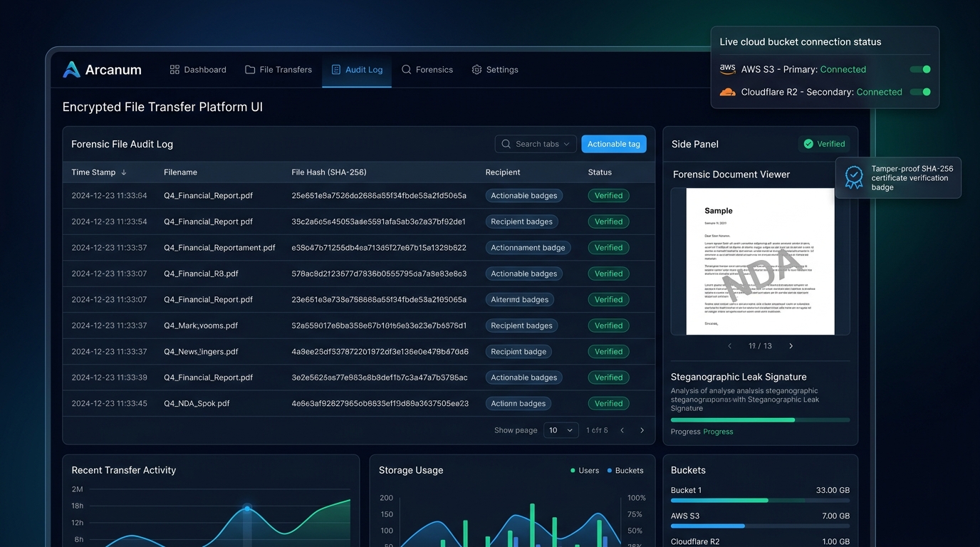Click the File Hash (SHA-256) column header
Screen dimensions: 980x547
[329, 172]
